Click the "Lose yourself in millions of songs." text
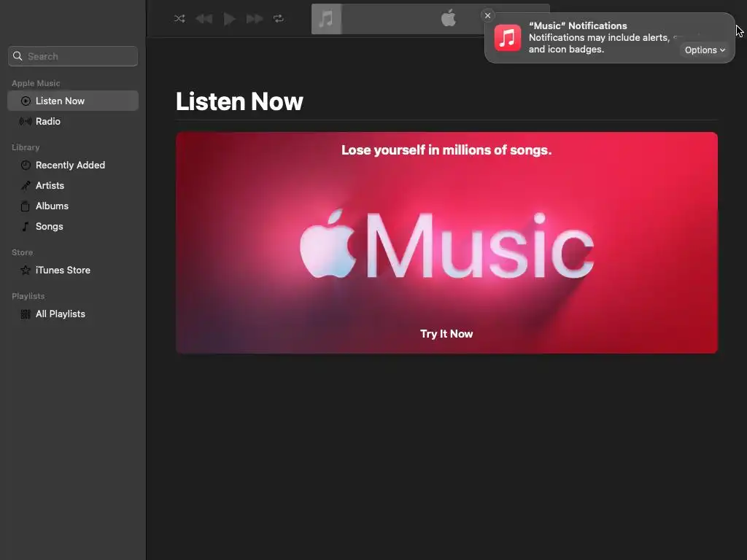 (x=446, y=150)
